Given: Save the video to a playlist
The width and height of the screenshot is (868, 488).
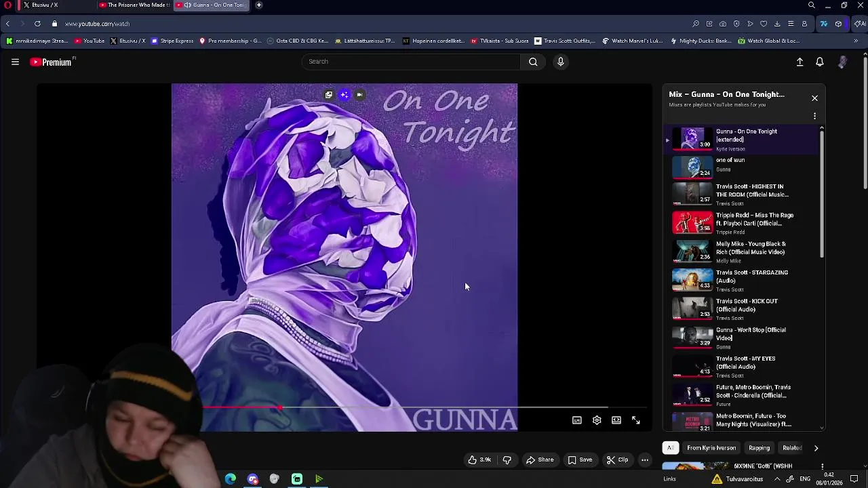Looking at the screenshot, I should coord(580,460).
